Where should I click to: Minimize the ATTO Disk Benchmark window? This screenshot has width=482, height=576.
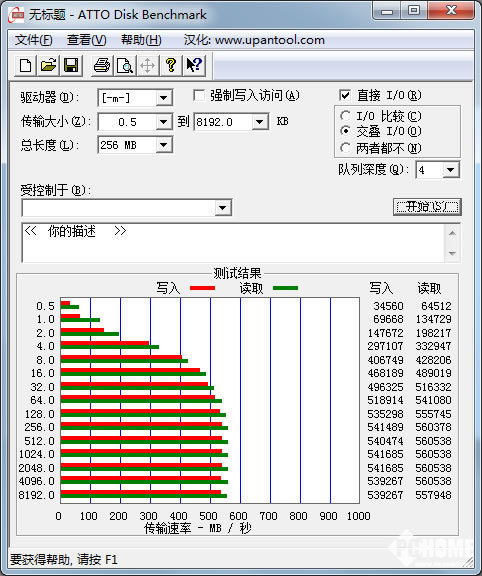(387, 11)
